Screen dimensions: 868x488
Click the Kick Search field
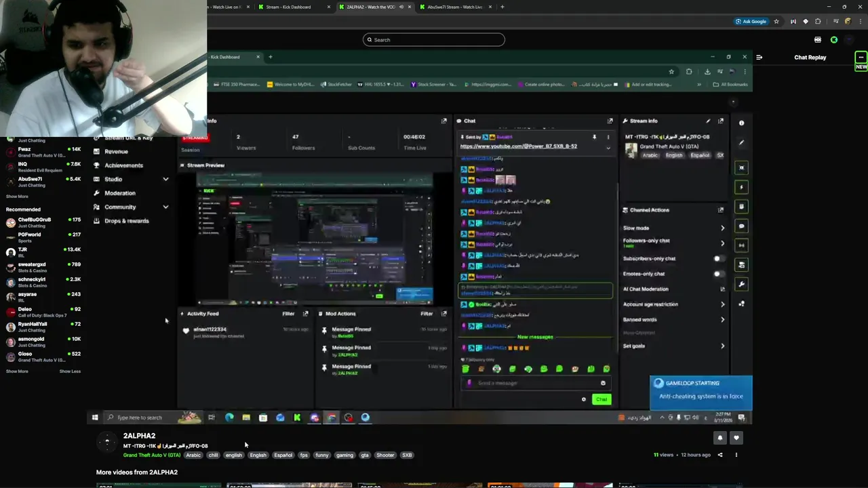coord(434,40)
